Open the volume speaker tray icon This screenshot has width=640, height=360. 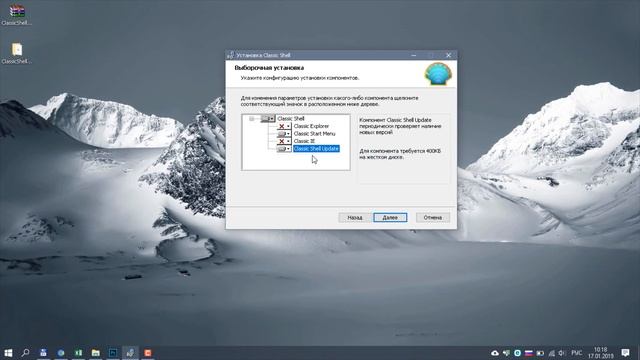562,353
